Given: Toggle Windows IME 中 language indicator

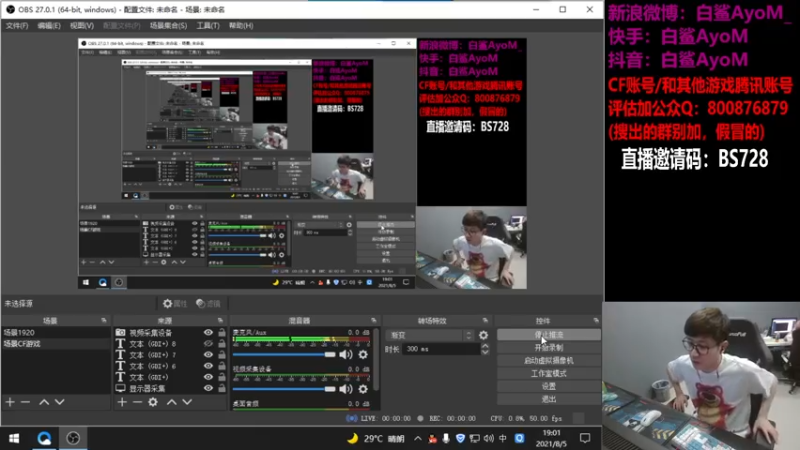Looking at the screenshot, I should (503, 438).
